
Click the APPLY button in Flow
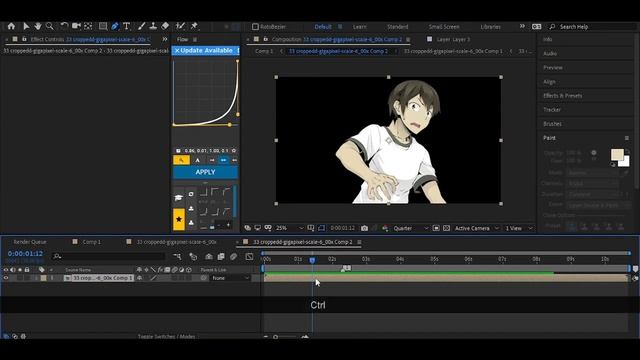tap(205, 172)
